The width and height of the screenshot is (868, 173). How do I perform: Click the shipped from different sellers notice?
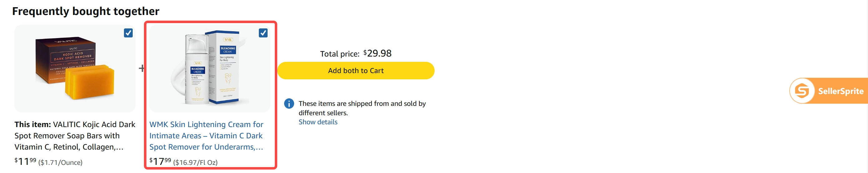point(362,108)
